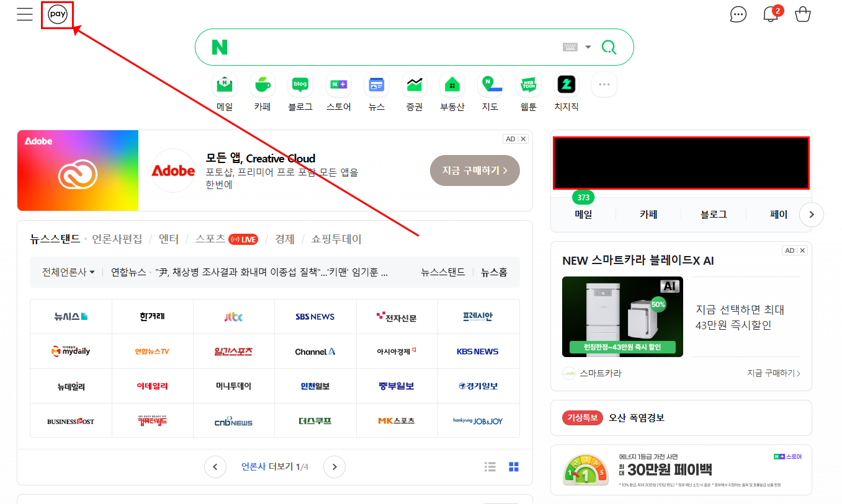Select the 경제 tab
Screen dimensions: 842x504
285,239
